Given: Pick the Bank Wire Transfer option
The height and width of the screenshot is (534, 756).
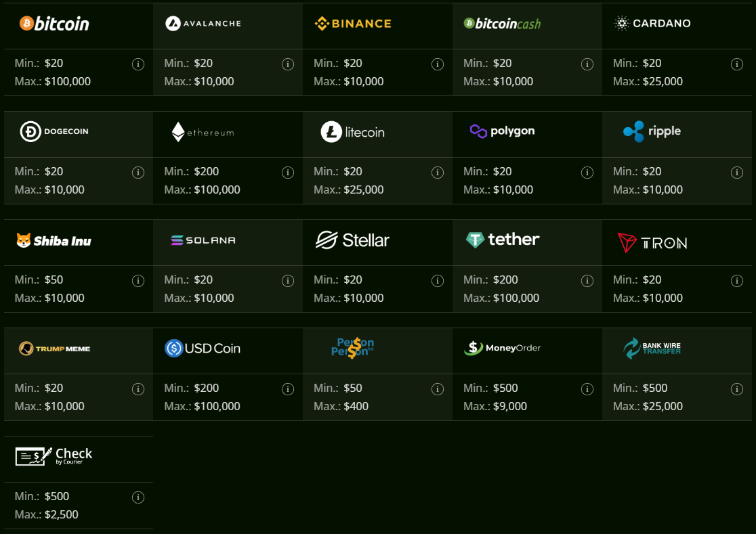Looking at the screenshot, I should tap(652, 349).
